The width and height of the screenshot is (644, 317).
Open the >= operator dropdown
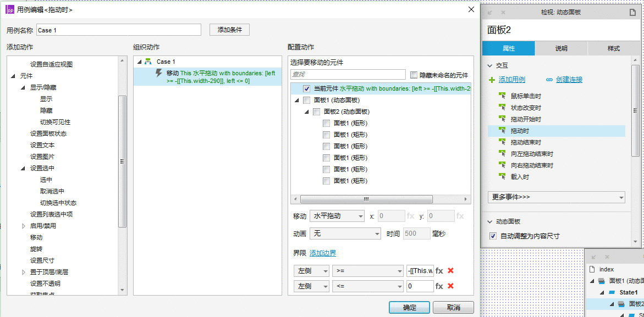[x=368, y=271]
